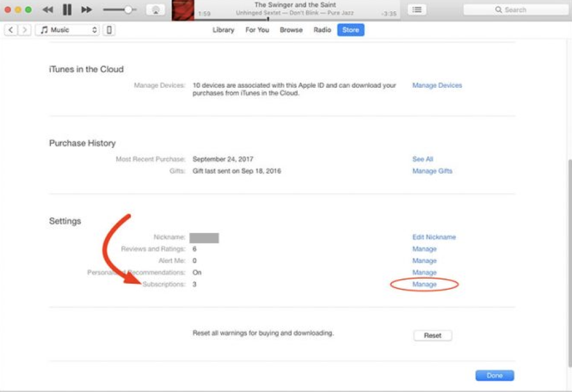Screen dimensions: 572x392
Task: Open the Manage Gifts link
Action: click(x=432, y=171)
